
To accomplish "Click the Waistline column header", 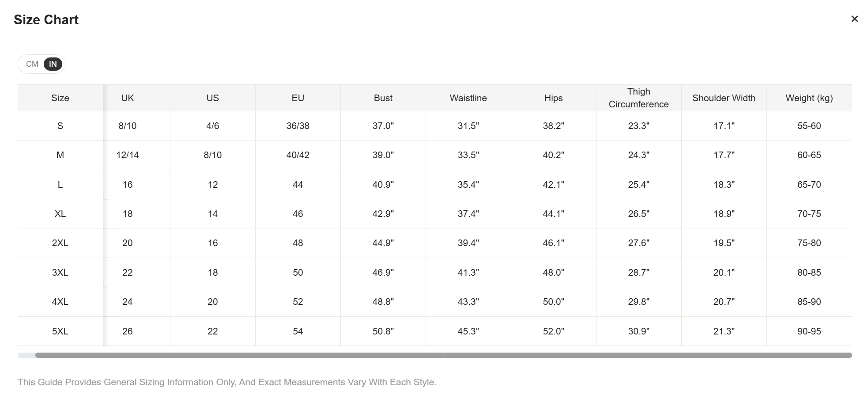I will click(468, 98).
